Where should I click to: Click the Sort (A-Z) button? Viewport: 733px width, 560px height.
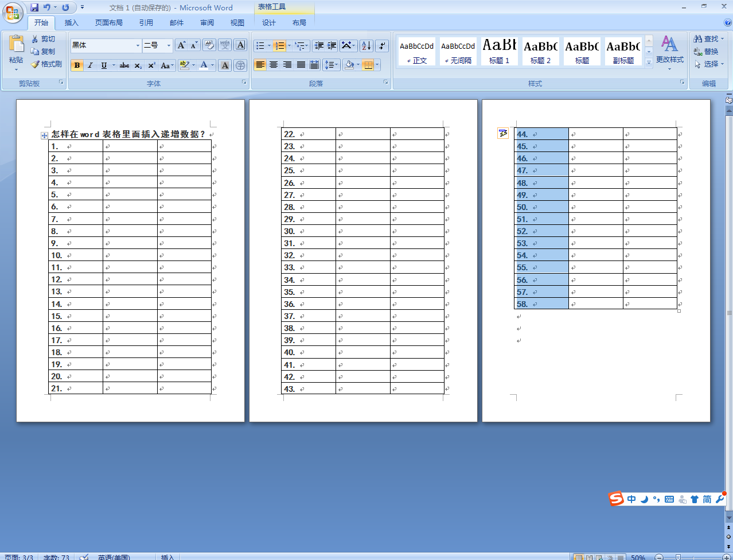366,46
